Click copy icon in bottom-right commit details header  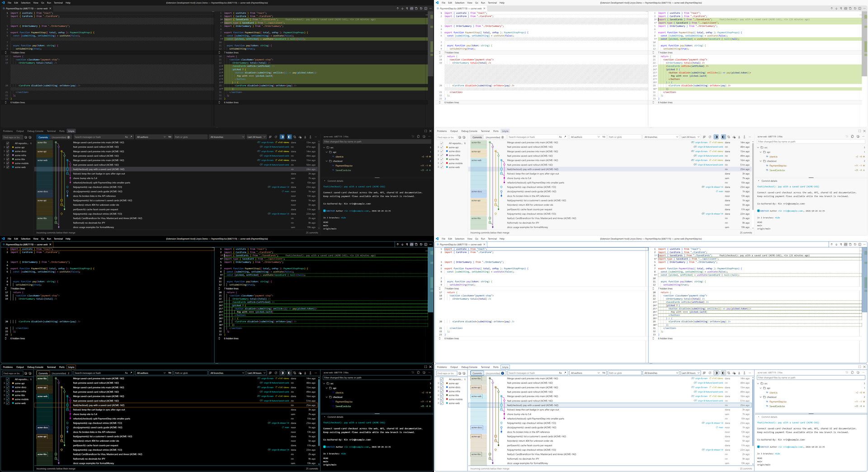[x=852, y=373]
